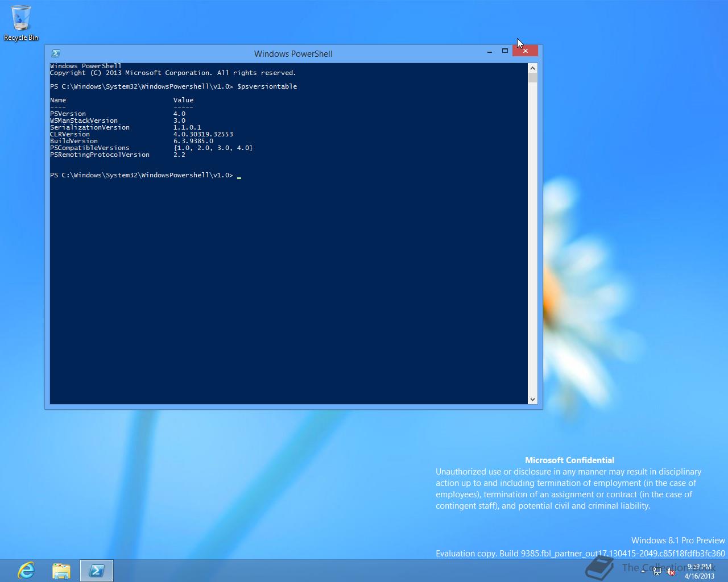Click the PSRemotingProtocolVersion row name
Image resolution: width=728 pixels, height=582 pixels.
100,155
